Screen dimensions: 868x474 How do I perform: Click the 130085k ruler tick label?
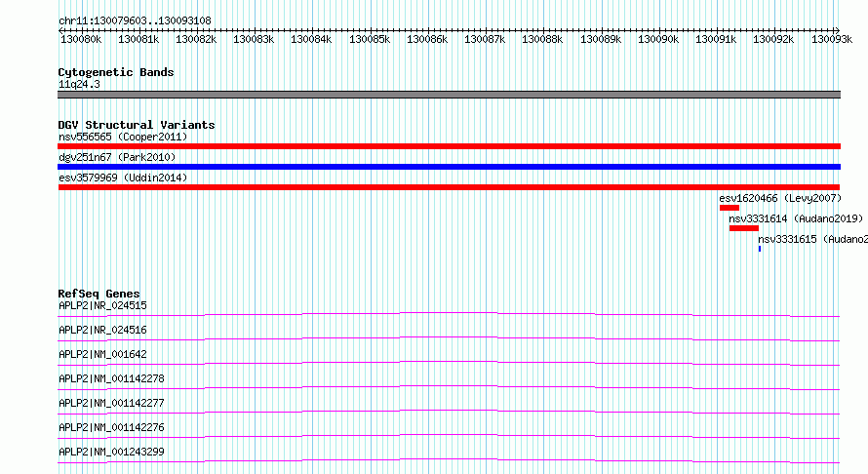(x=370, y=39)
